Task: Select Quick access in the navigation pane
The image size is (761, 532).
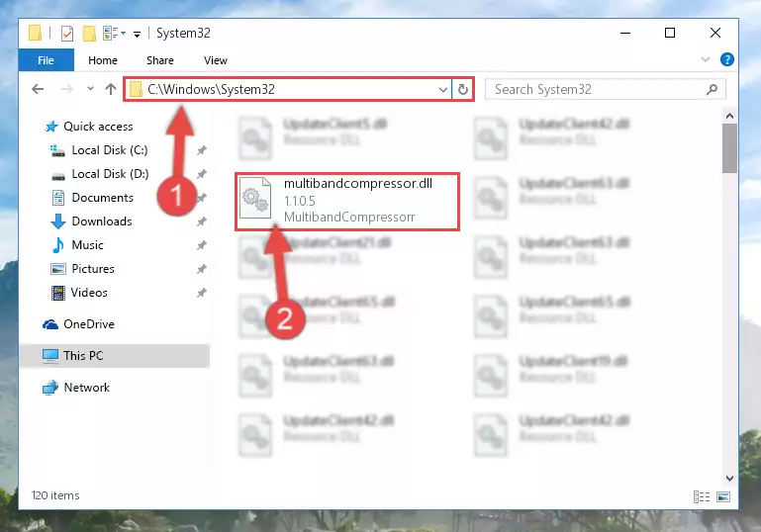Action: coord(98,127)
